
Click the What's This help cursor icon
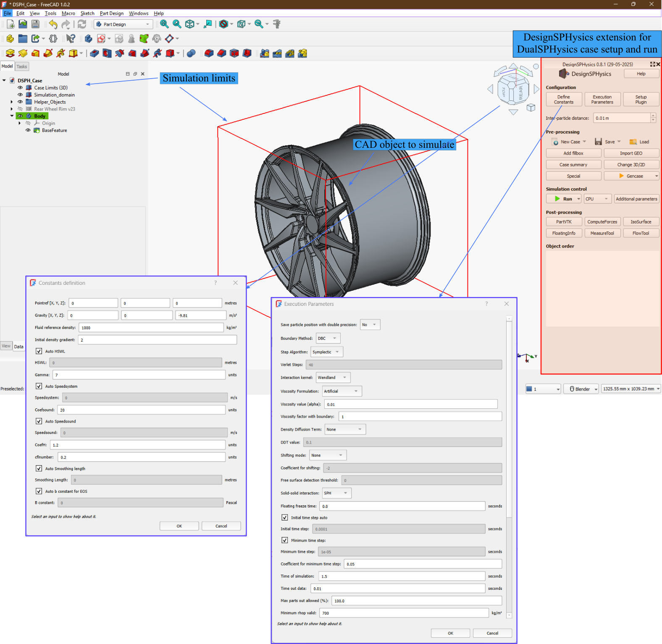click(71, 39)
